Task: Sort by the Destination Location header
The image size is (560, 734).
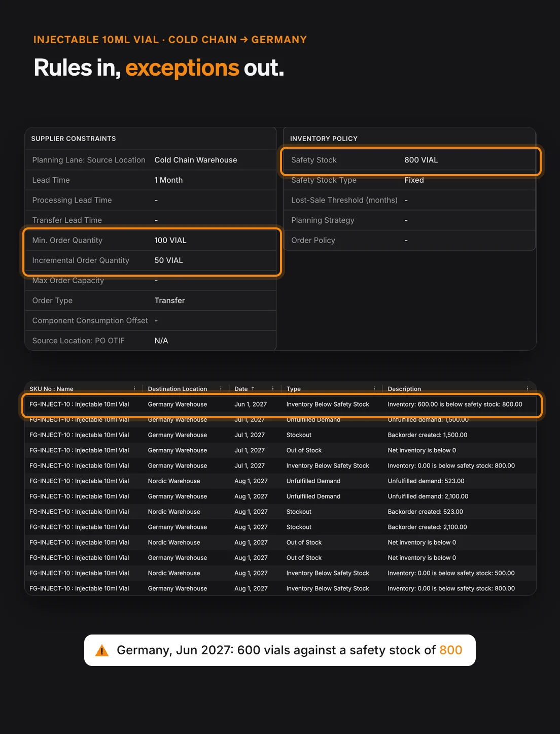Action: [178, 389]
